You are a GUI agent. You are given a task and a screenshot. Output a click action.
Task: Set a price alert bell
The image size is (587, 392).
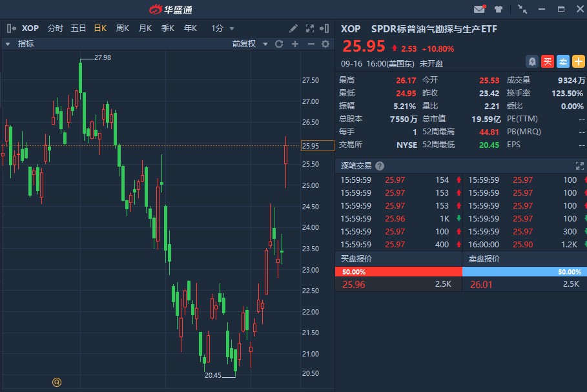tap(532, 61)
